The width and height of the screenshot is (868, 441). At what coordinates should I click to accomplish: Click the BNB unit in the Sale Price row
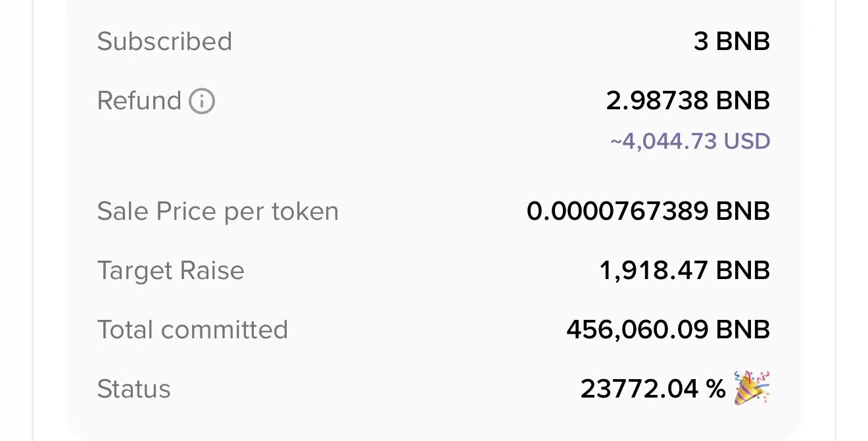pyautogui.click(x=742, y=212)
